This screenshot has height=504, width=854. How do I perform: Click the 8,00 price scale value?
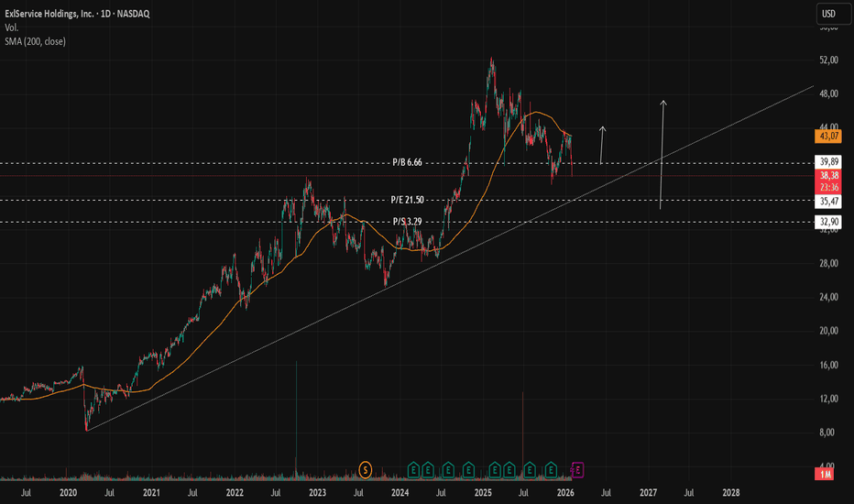[x=828, y=433]
